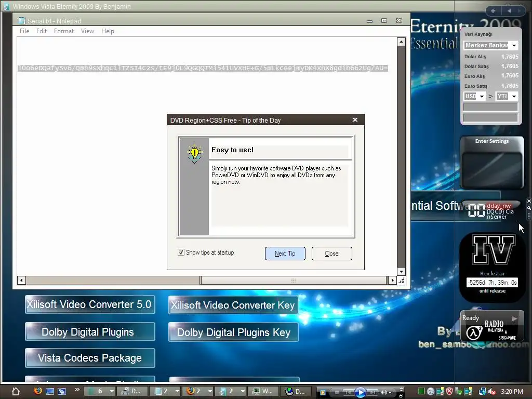Open media player volume dropdown arrow
Screen dimensions: 532x399
pyautogui.click(x=390, y=393)
